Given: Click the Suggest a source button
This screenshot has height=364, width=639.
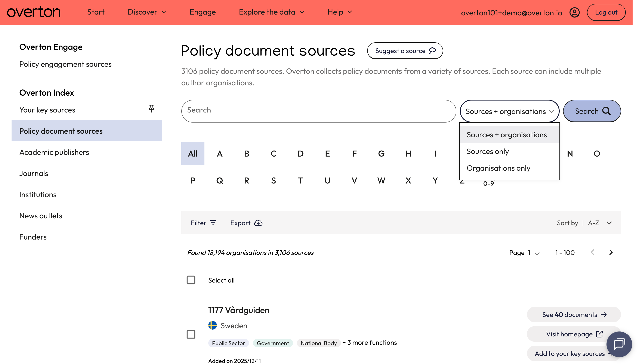Looking at the screenshot, I should 405,51.
